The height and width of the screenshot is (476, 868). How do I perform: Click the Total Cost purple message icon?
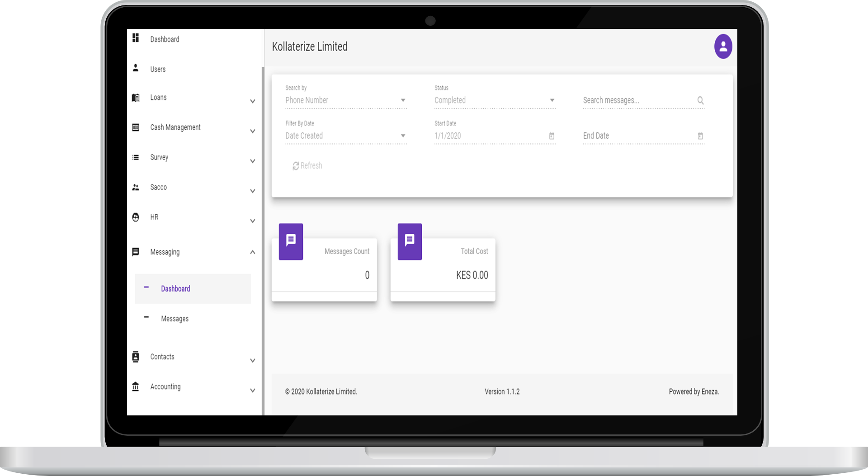[x=410, y=241]
